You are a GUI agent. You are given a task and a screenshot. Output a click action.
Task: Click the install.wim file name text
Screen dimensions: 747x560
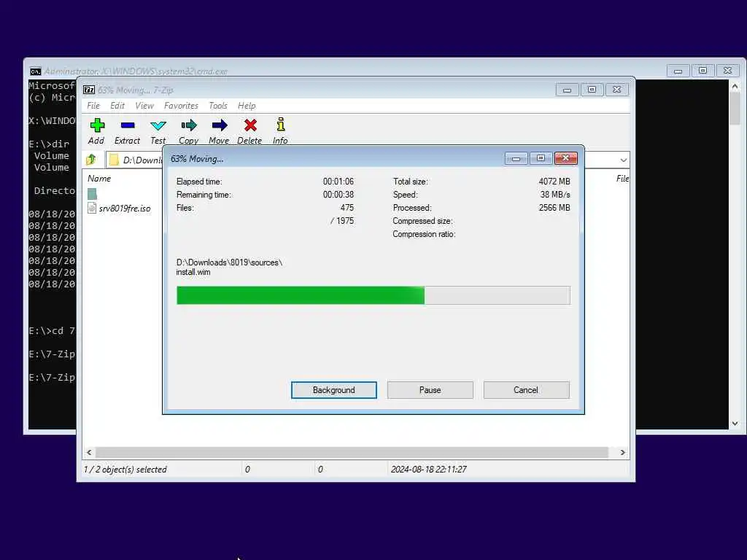(193, 273)
